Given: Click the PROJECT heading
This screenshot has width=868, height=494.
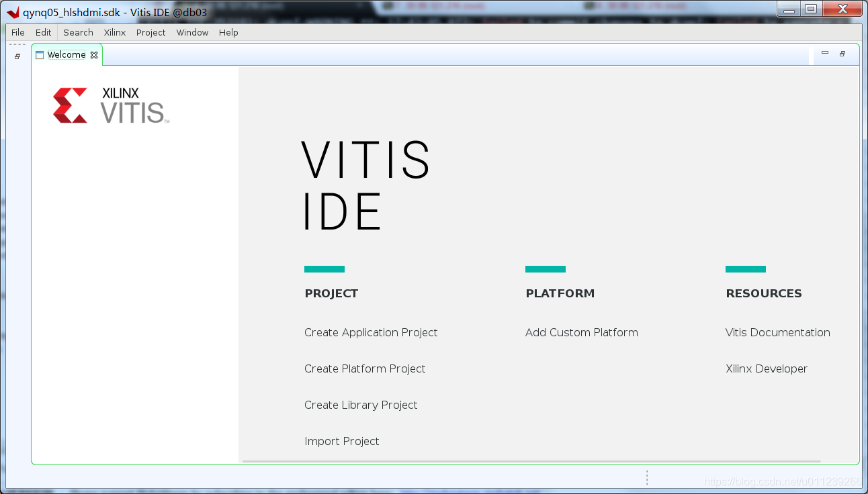Looking at the screenshot, I should (331, 293).
